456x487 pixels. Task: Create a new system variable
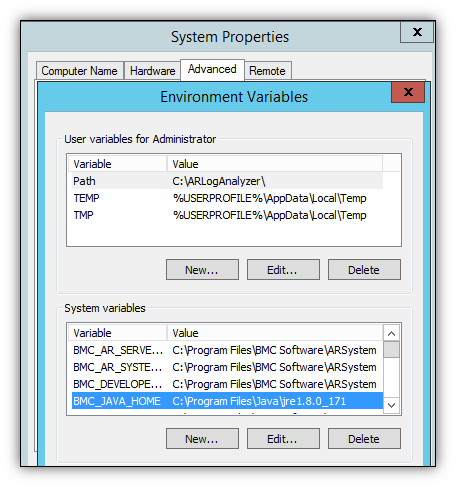tap(202, 439)
